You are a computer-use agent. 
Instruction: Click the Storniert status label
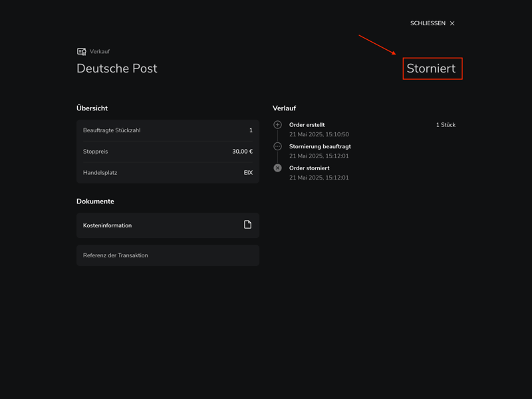[x=431, y=68]
